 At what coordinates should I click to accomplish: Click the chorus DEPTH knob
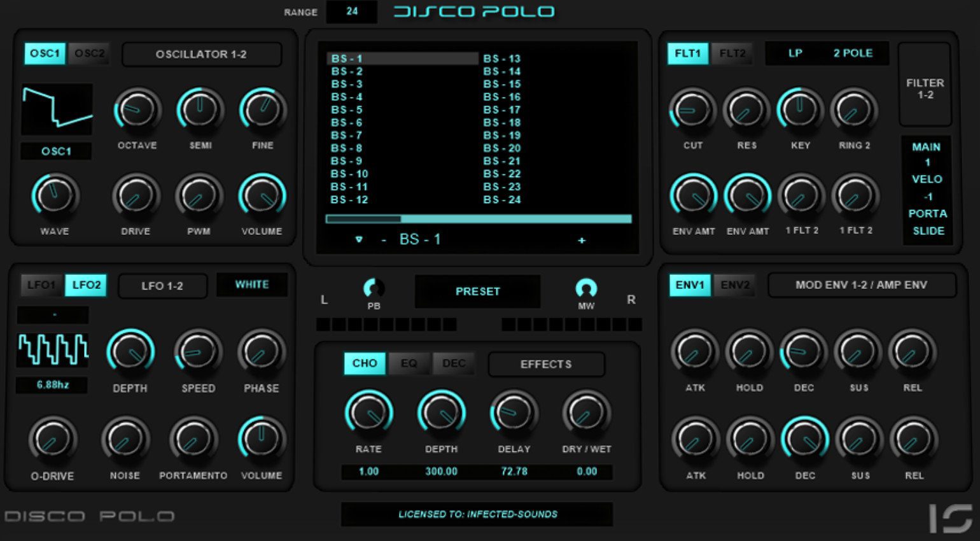coord(441,413)
